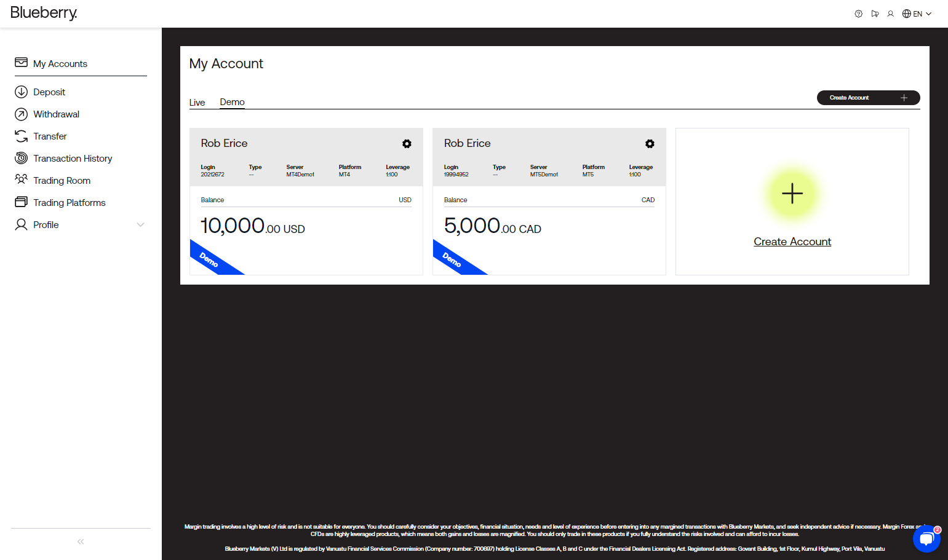The image size is (948, 560).
Task: Click the 5,000.00 CAD balance
Action: tap(493, 226)
